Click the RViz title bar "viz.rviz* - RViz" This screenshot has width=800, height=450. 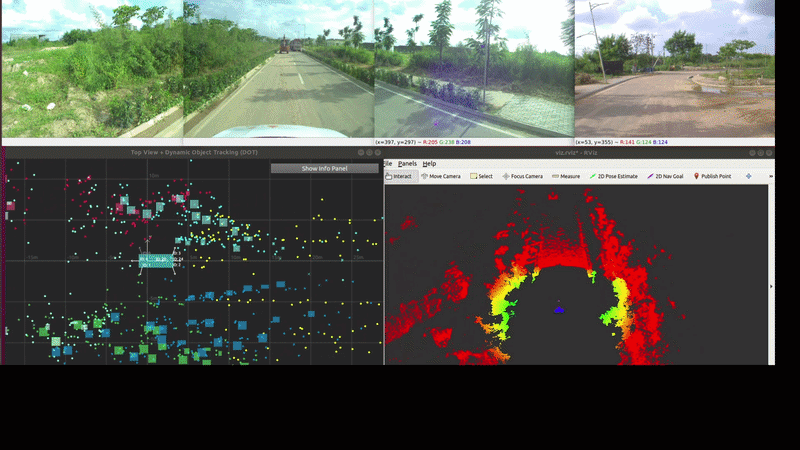pos(576,153)
